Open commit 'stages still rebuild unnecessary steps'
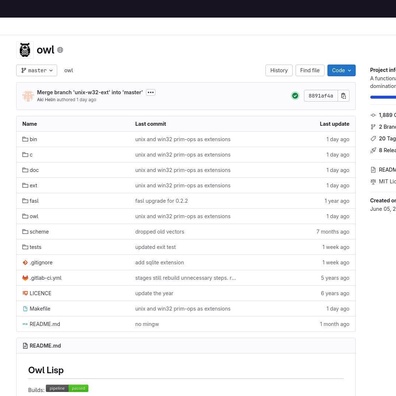 (x=185, y=278)
